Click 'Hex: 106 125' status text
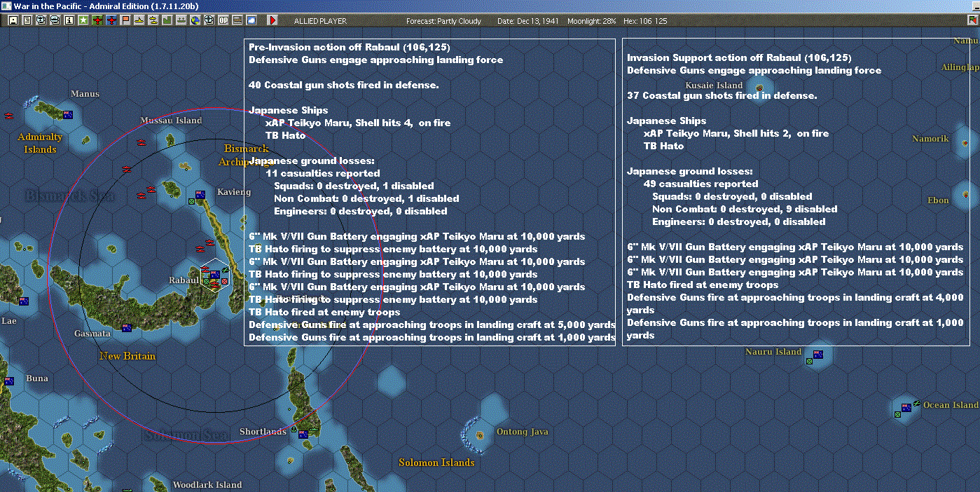Viewport: 980px width, 492px height. (x=647, y=21)
